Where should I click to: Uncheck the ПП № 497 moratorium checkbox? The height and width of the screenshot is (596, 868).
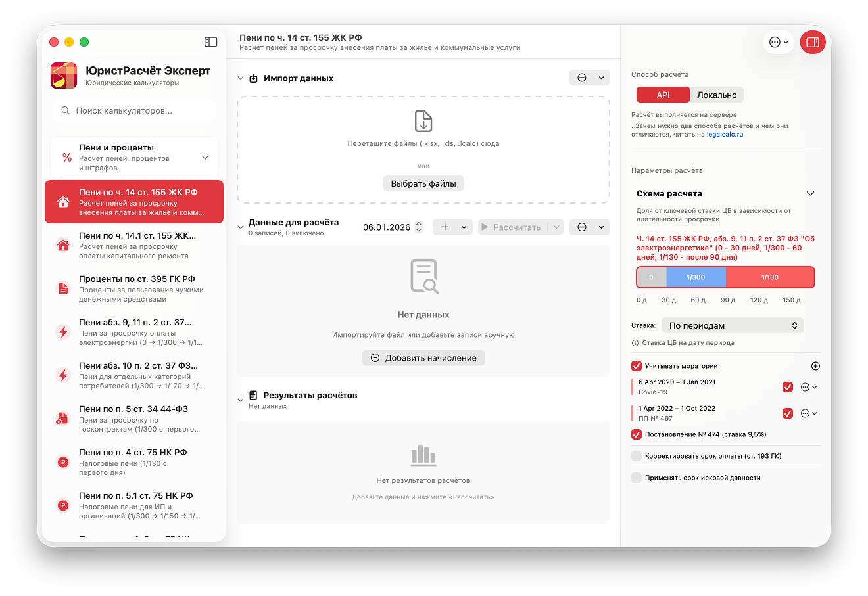[788, 413]
